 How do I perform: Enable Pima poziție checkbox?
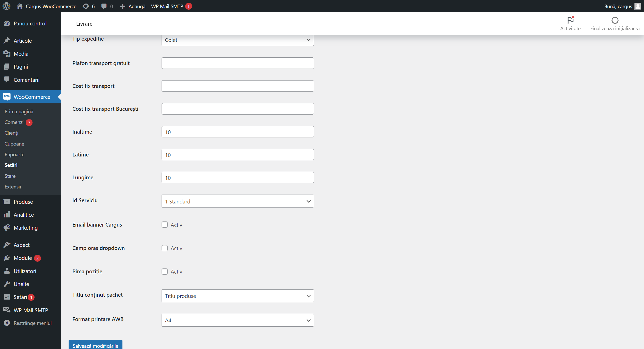pyautogui.click(x=165, y=271)
